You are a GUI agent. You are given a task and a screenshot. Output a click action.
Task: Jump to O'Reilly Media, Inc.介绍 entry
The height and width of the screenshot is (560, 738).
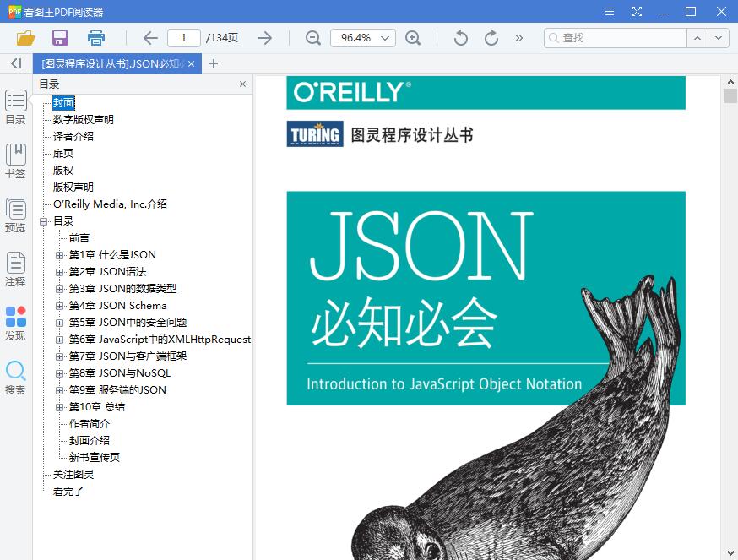(110, 204)
